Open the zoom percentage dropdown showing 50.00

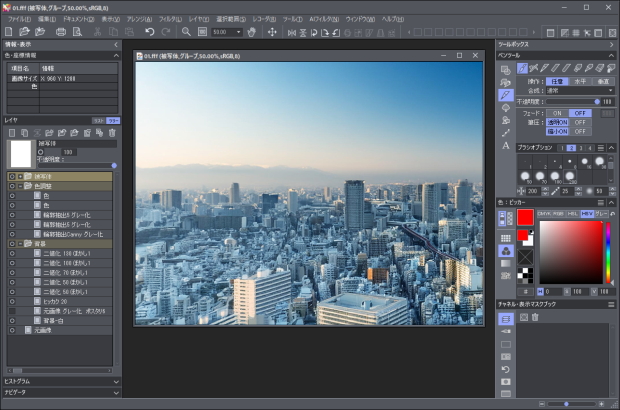(x=238, y=32)
